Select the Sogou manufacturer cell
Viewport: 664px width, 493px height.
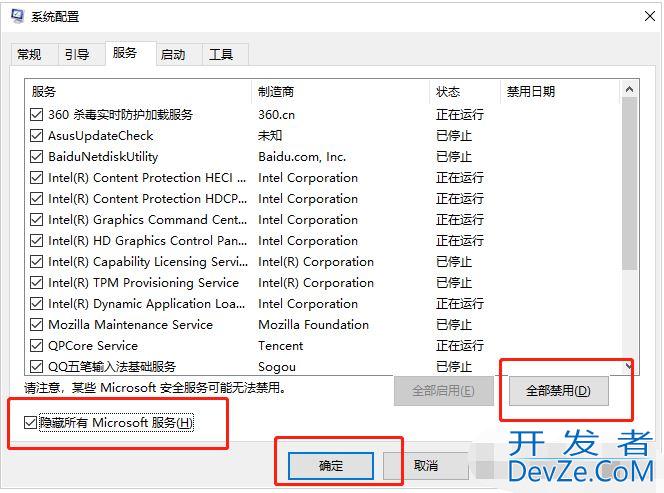pos(277,367)
